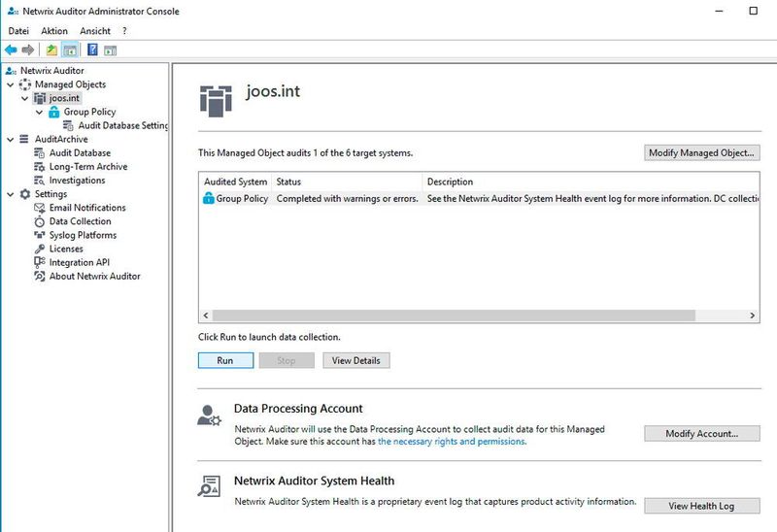Select Email Notifications in the tree
The width and height of the screenshot is (777, 532).
87,208
